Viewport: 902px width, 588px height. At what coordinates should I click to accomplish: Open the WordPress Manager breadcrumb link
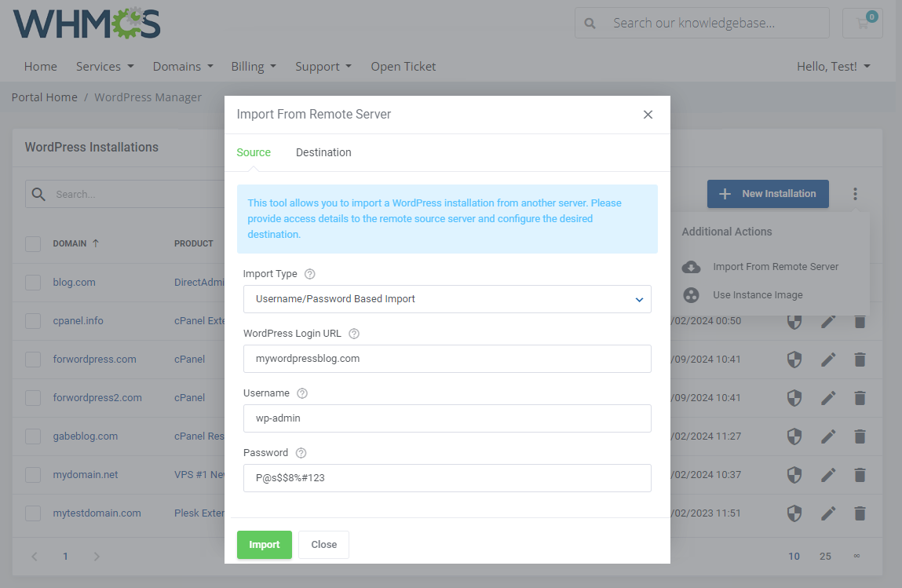click(x=148, y=97)
